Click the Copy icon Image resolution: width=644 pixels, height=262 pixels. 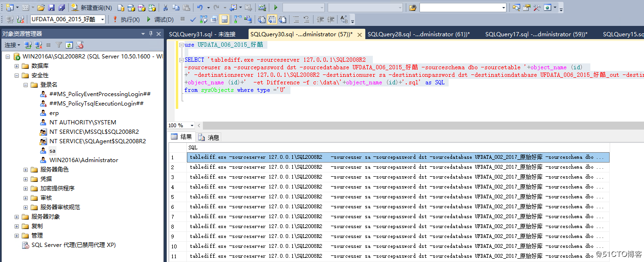click(176, 8)
